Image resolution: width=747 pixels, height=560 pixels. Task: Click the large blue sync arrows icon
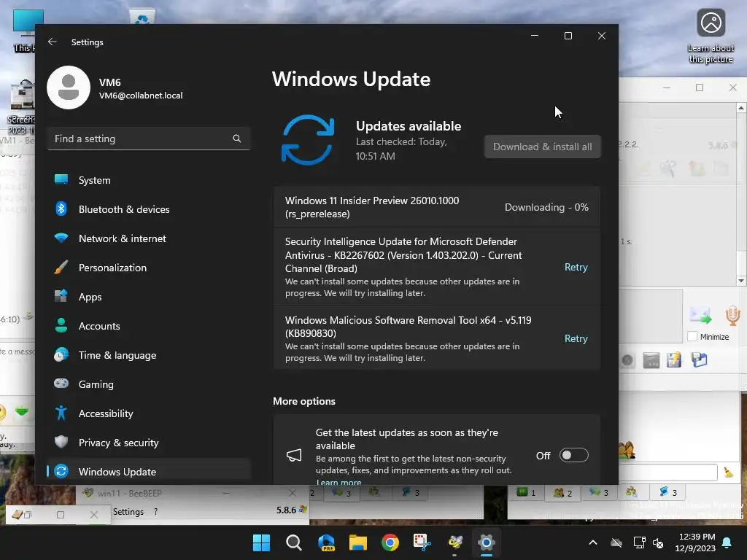pos(308,140)
